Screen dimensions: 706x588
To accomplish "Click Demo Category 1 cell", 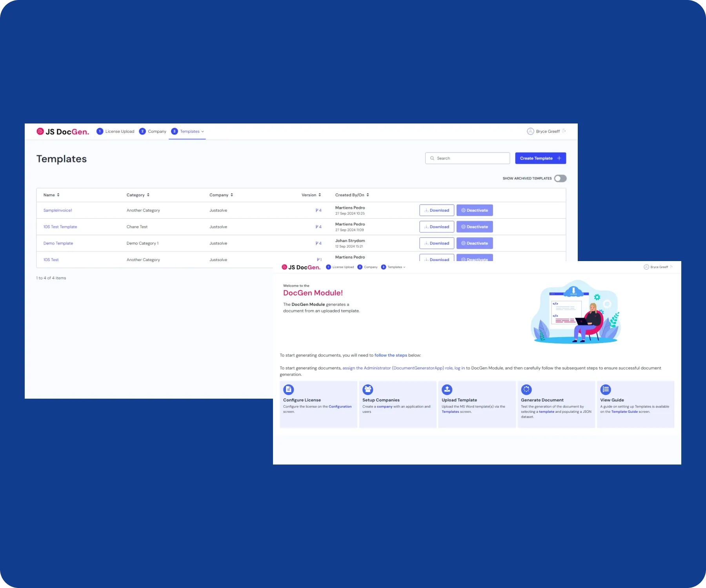I will click(142, 243).
